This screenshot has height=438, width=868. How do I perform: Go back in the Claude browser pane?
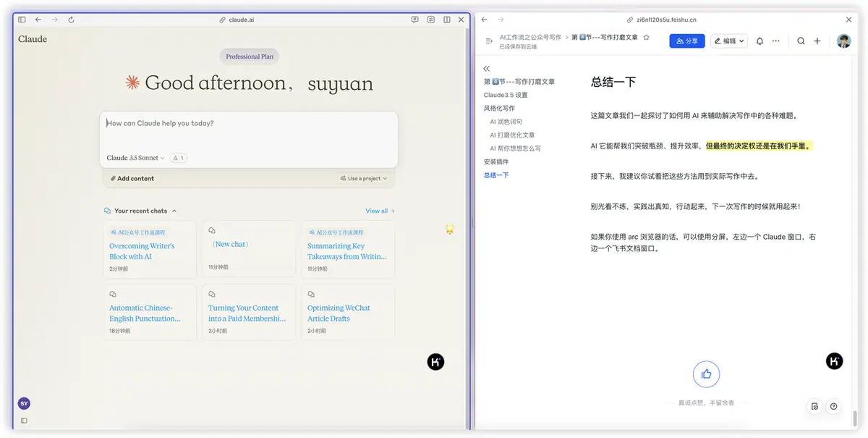(x=38, y=20)
